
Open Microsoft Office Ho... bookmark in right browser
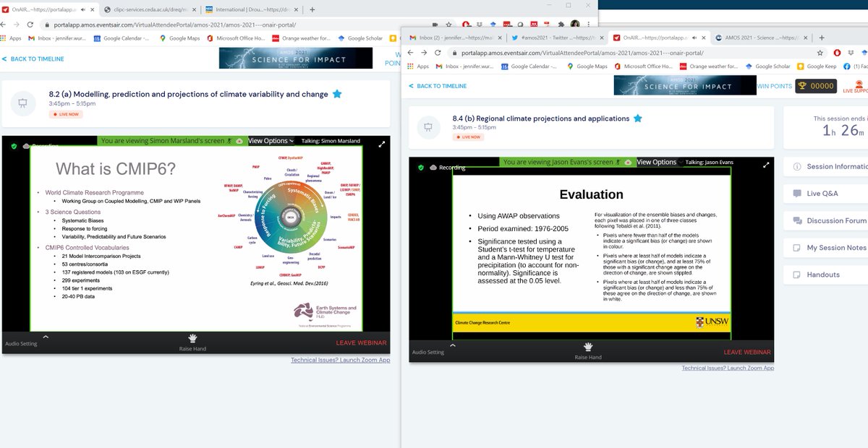(643, 66)
